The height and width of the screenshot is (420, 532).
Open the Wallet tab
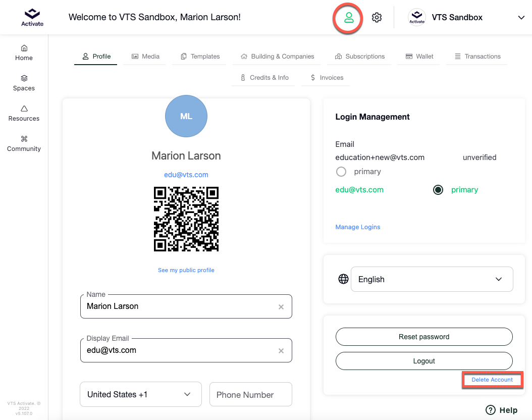point(419,57)
